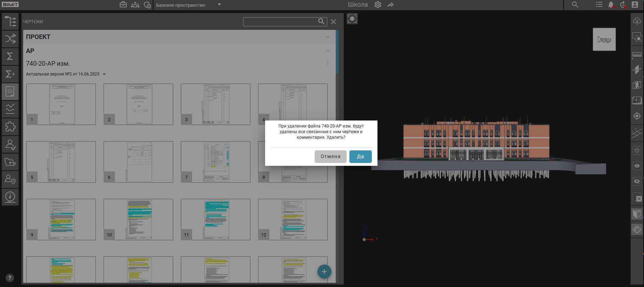
Task: Confirm deletion with the Да button
Action: click(x=360, y=157)
